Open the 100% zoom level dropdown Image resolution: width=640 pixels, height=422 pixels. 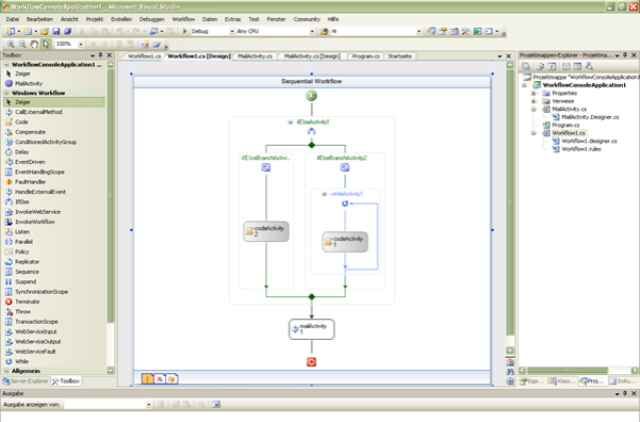coord(81,44)
